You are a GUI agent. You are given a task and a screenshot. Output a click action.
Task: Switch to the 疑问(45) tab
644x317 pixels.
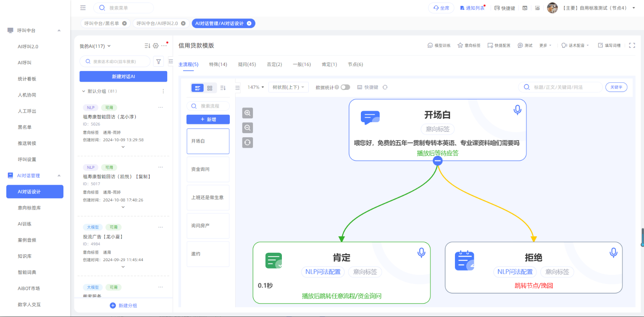pyautogui.click(x=247, y=64)
